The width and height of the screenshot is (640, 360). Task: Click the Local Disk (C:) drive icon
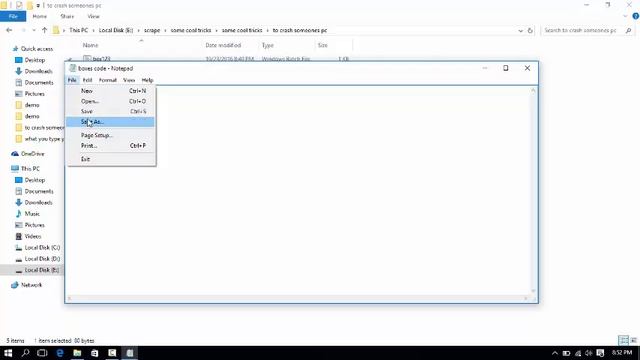click(x=19, y=247)
